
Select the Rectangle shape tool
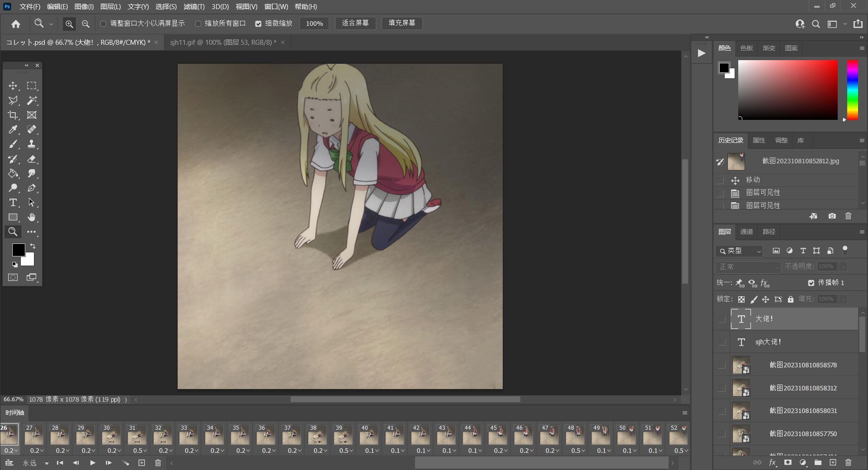click(x=13, y=217)
